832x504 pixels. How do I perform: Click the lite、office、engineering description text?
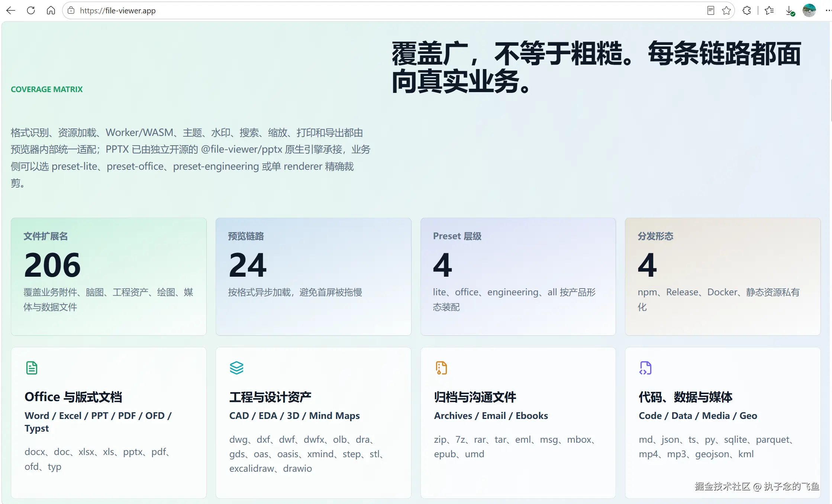pos(515,299)
